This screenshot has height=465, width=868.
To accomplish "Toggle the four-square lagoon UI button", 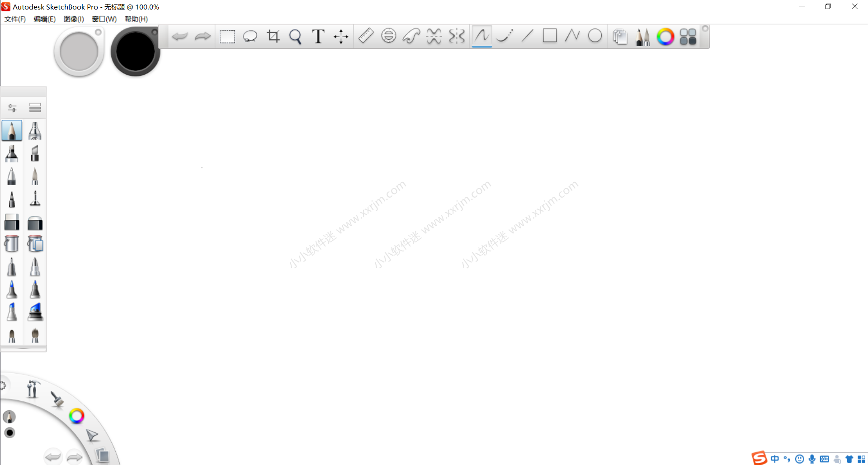I will [x=688, y=37].
